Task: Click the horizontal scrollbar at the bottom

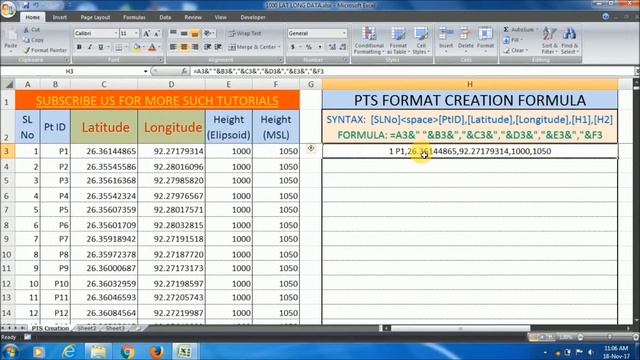Action: tap(460, 328)
